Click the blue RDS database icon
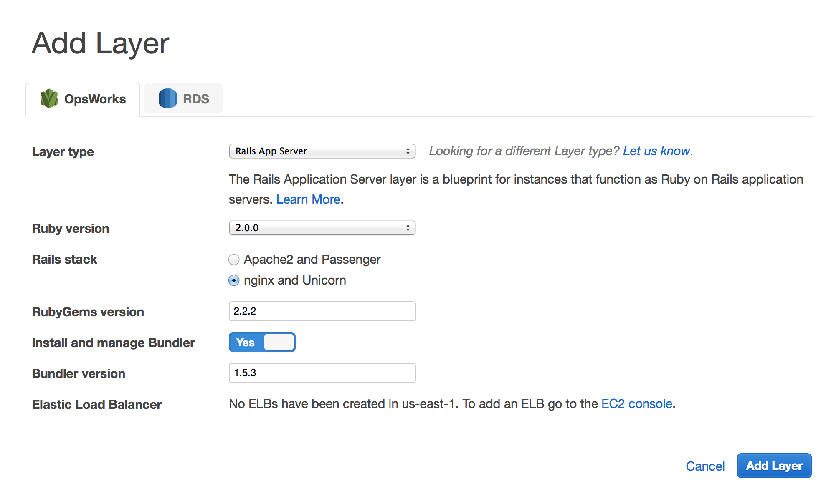831x504 pixels. (x=167, y=98)
